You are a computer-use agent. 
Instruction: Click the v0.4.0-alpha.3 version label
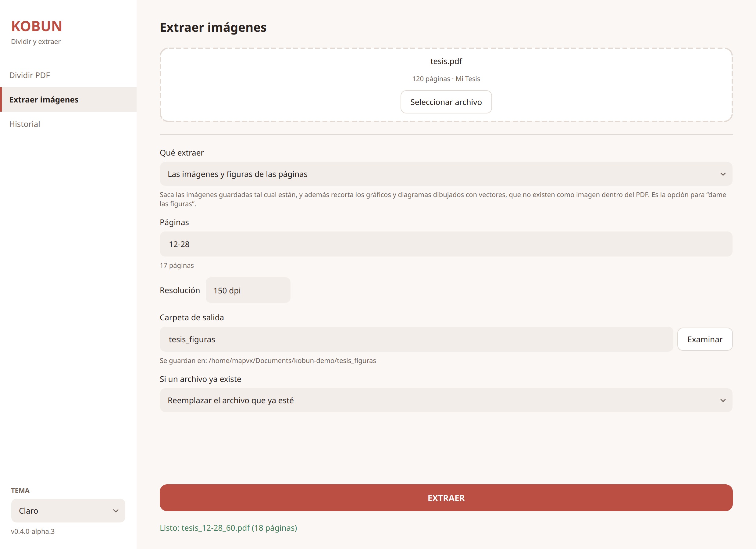pos(33,531)
